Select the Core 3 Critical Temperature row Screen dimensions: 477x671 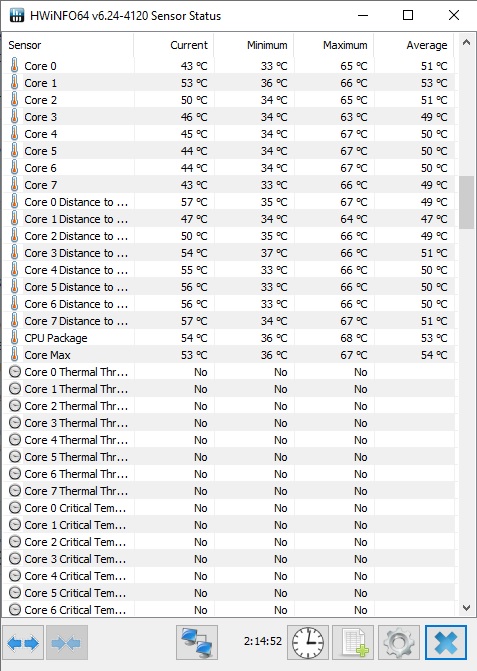pyautogui.click(x=229, y=559)
